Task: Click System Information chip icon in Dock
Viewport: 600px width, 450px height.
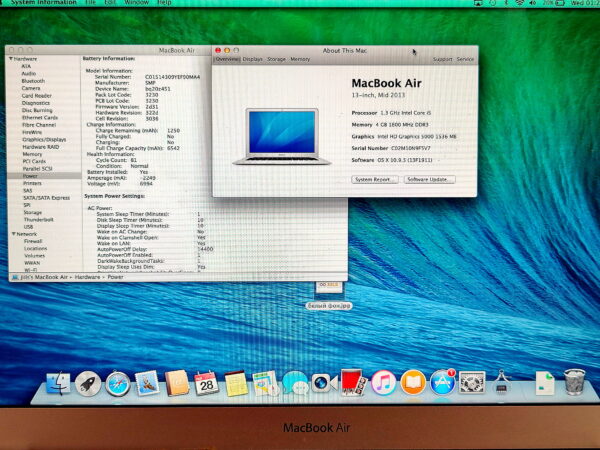Action: pos(501,382)
